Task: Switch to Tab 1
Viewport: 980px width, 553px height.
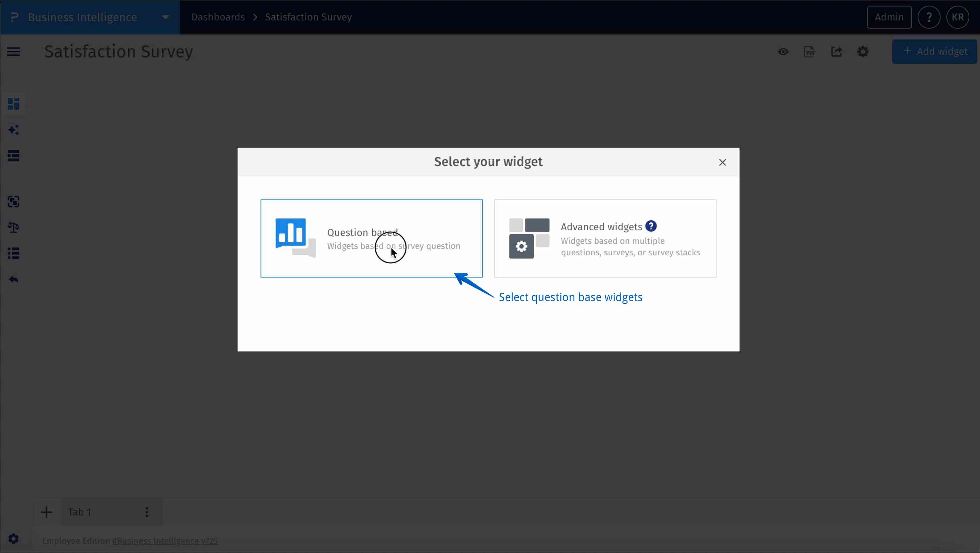Action: coord(80,512)
